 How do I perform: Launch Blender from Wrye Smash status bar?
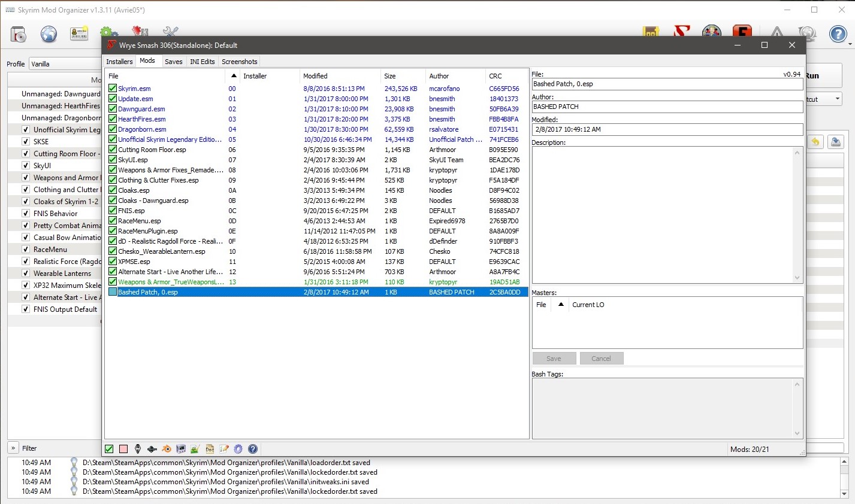pyautogui.click(x=167, y=449)
